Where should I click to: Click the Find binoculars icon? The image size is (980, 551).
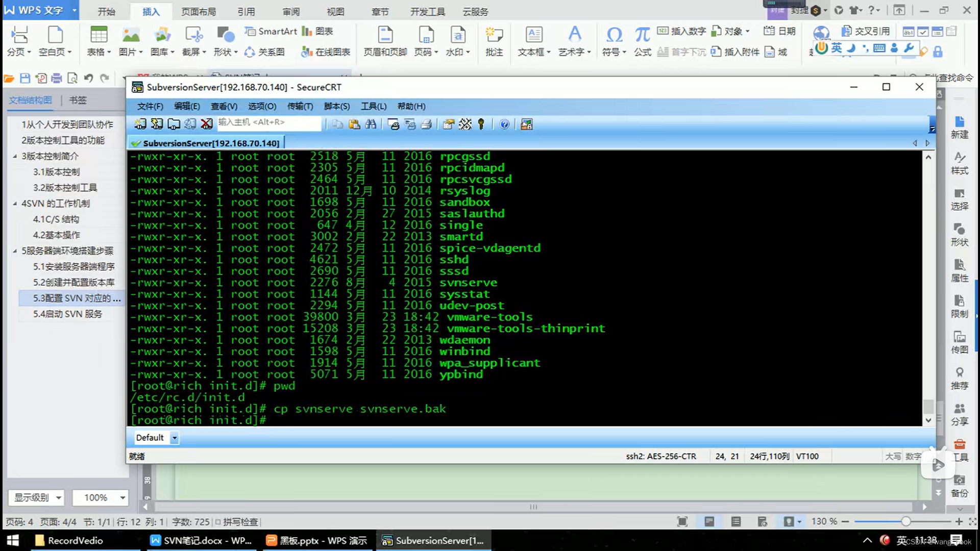pyautogui.click(x=371, y=124)
